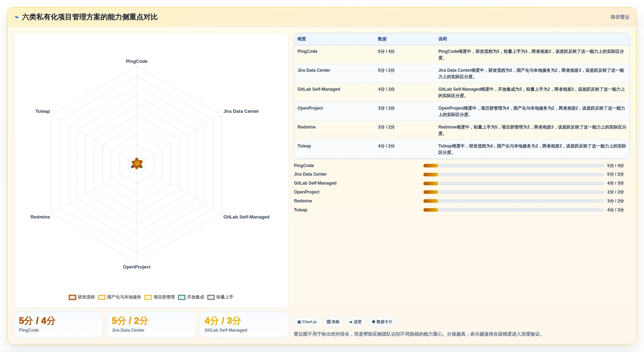Viewport: 644px width, 352px height.
Task: Click the OpenProject progress bar
Action: (x=514, y=192)
